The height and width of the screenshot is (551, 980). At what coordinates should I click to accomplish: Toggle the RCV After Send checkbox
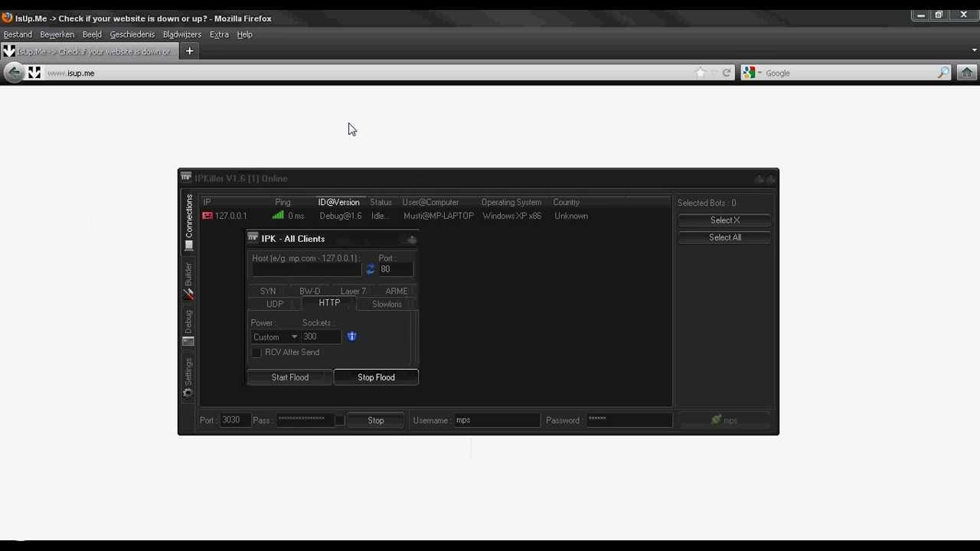256,352
